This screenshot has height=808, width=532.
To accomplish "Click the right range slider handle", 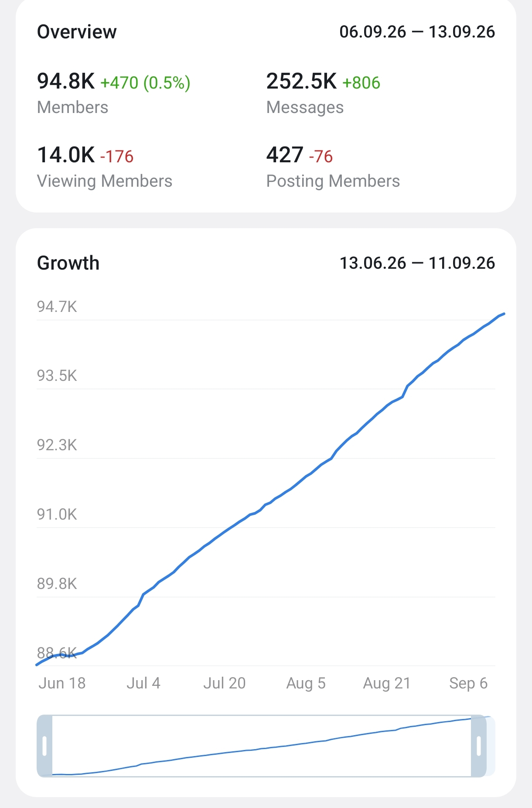I will [478, 746].
